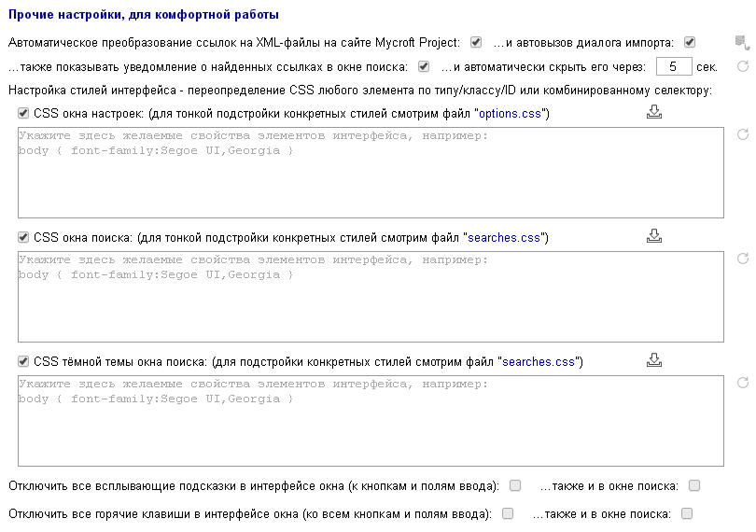The height and width of the screenshot is (532, 756).
Task: Click the reset icon next to сек. field
Action: pyautogui.click(x=743, y=66)
